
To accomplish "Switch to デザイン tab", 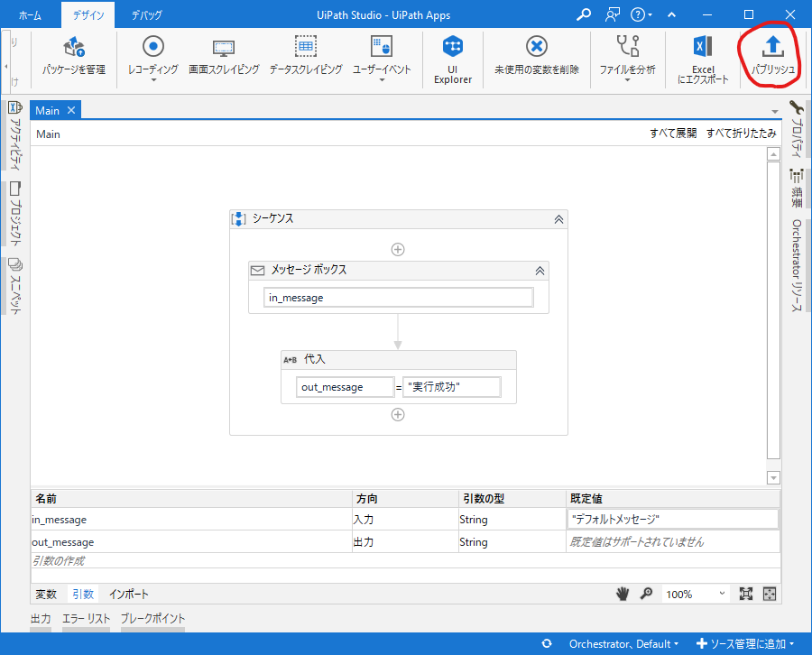I will click(x=88, y=15).
